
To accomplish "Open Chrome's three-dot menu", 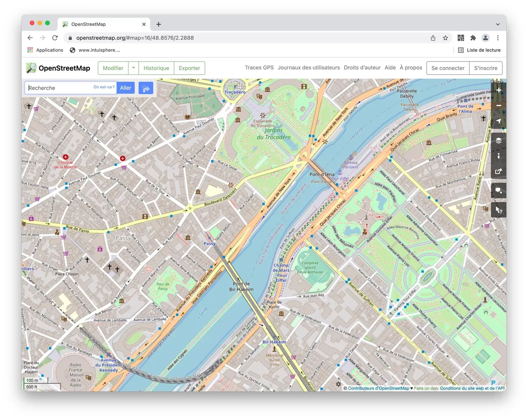I will point(498,38).
